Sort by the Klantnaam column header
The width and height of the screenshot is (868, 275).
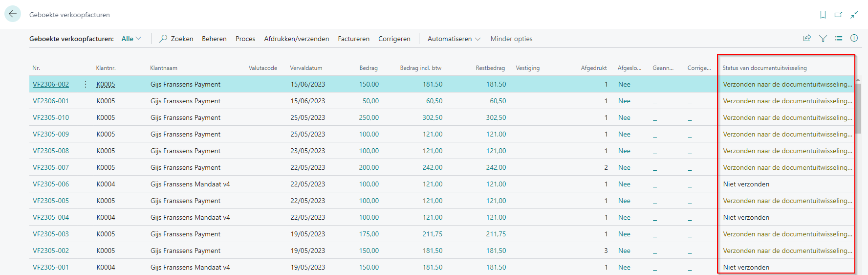[164, 68]
